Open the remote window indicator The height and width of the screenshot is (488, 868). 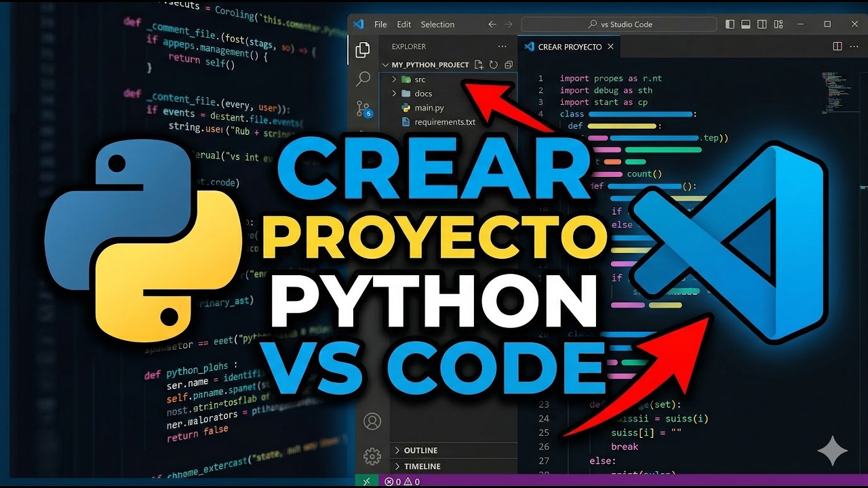(367, 481)
